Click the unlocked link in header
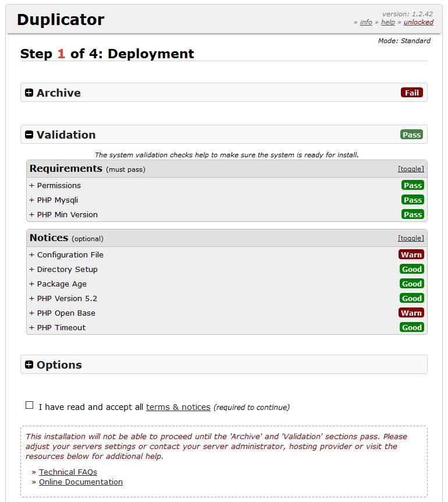The image size is (448, 502). click(418, 22)
